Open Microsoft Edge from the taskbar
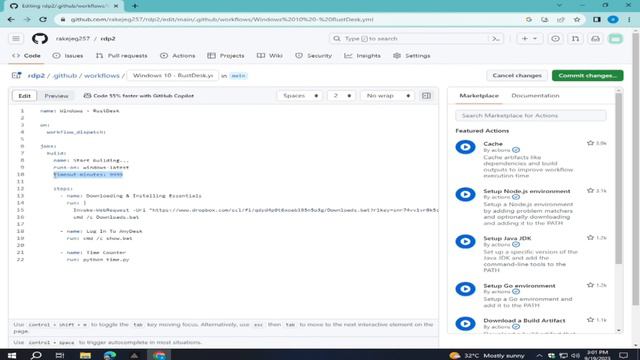The width and height of the screenshot is (640, 360). [x=110, y=355]
